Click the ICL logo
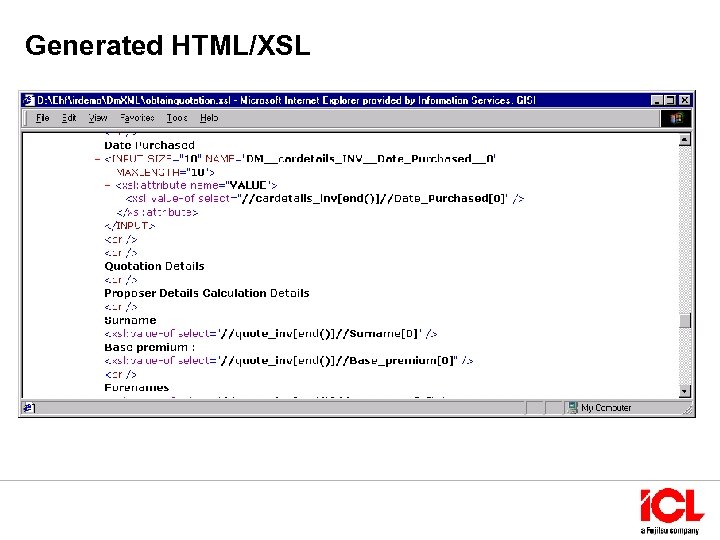 pos(672,511)
